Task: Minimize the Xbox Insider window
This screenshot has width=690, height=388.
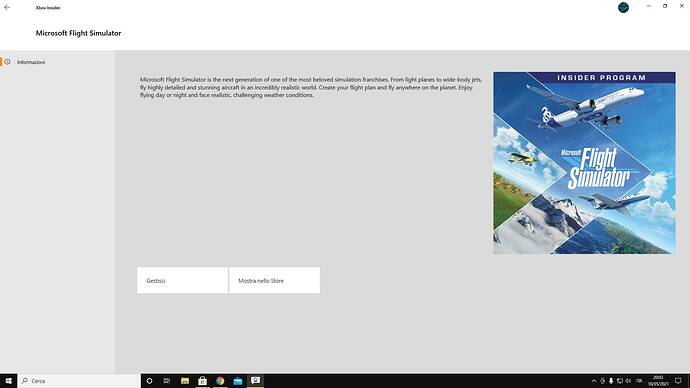Action: click(x=648, y=6)
